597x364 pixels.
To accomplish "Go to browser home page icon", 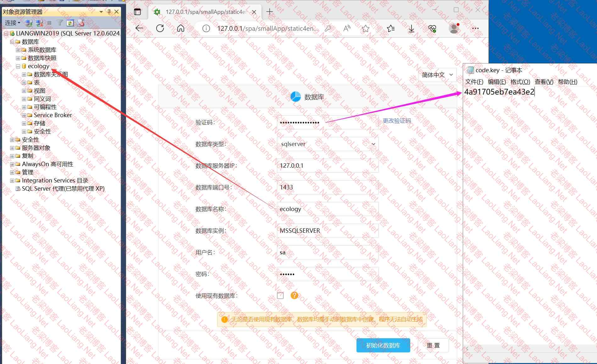I will click(181, 29).
